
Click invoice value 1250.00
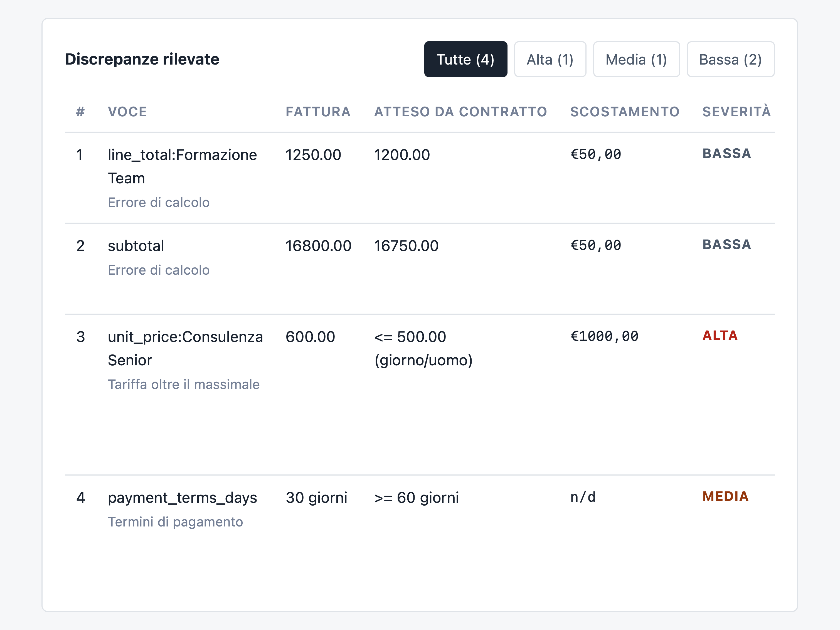pyautogui.click(x=313, y=155)
